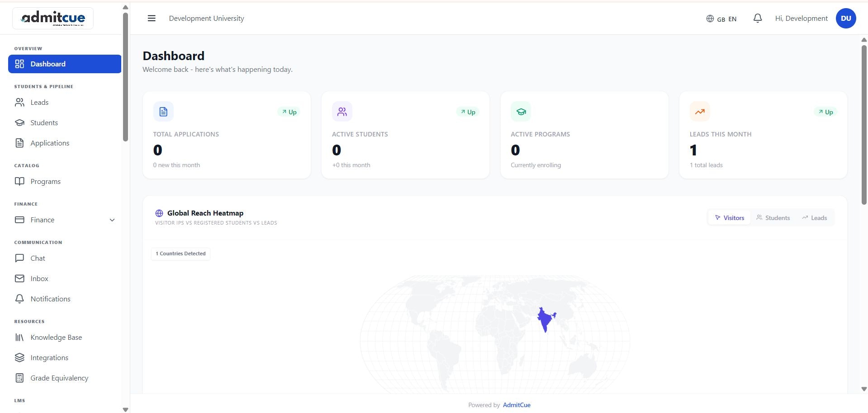Open Leads in the sidebar
Screen dimensions: 868x413
pyautogui.click(x=65, y=103)
